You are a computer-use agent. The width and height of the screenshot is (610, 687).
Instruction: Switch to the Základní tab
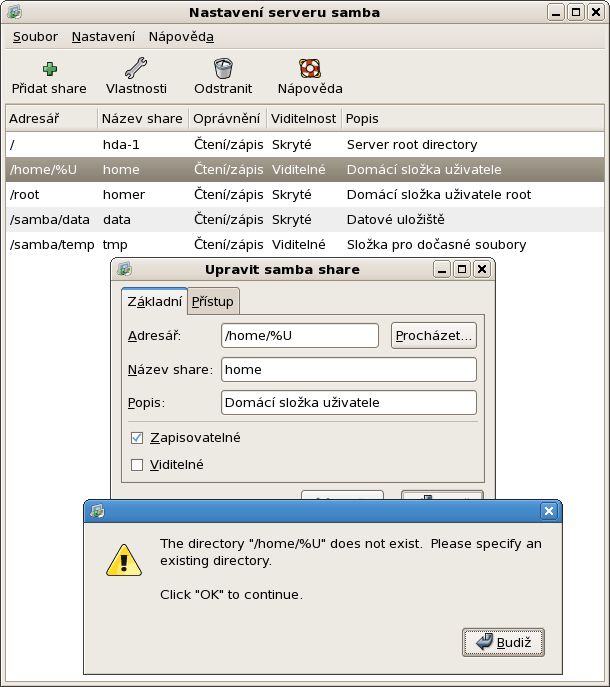pyautogui.click(x=154, y=301)
